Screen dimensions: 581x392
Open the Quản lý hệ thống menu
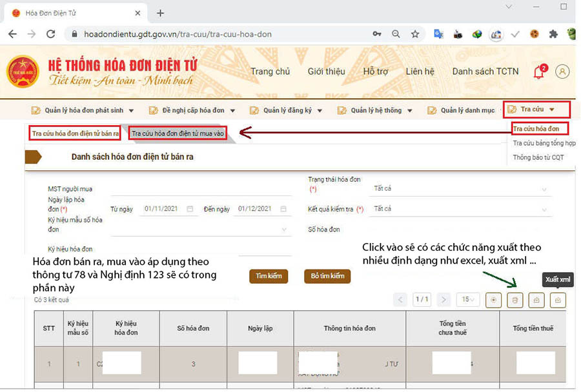point(374,110)
